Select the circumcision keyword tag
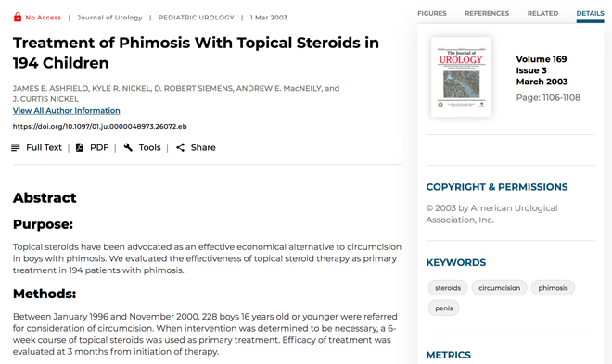Screen dimensions: 612x364 (x=499, y=288)
